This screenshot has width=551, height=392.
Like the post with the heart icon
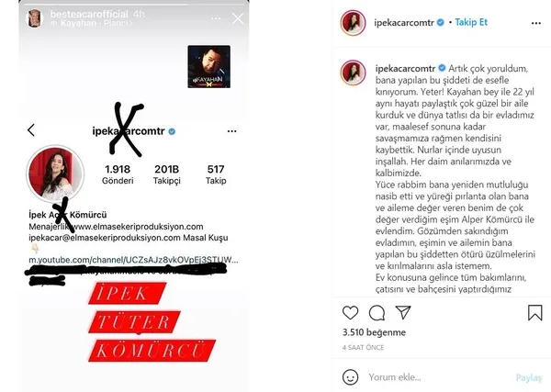(x=350, y=312)
